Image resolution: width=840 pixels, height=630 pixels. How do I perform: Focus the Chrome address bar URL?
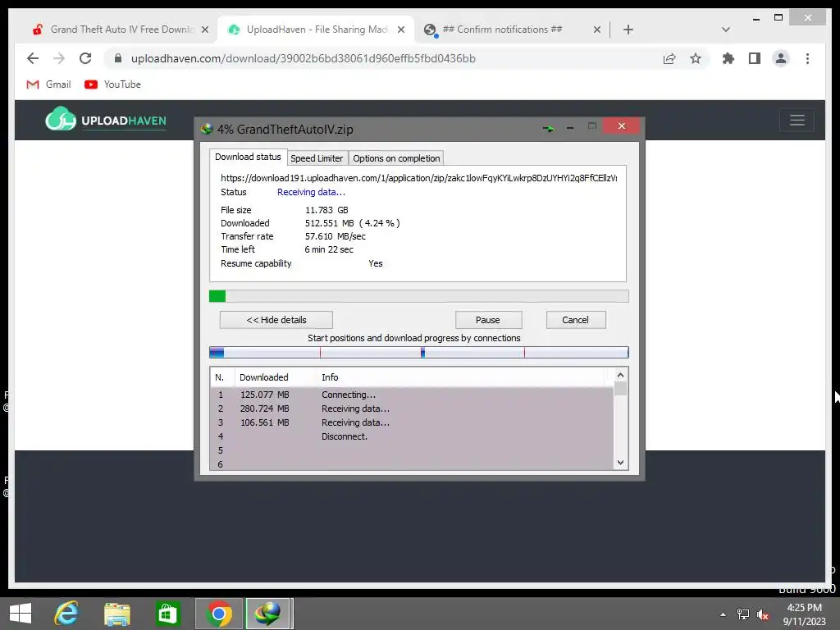[304, 58]
